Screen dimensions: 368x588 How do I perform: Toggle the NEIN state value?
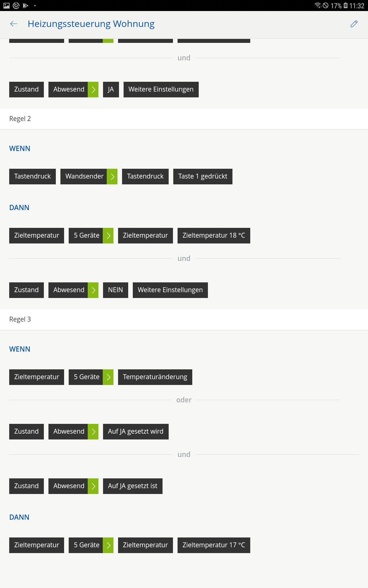click(115, 290)
